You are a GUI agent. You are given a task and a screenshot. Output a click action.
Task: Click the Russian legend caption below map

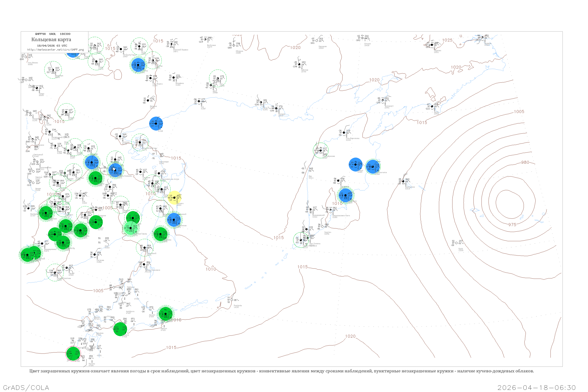coord(281,371)
